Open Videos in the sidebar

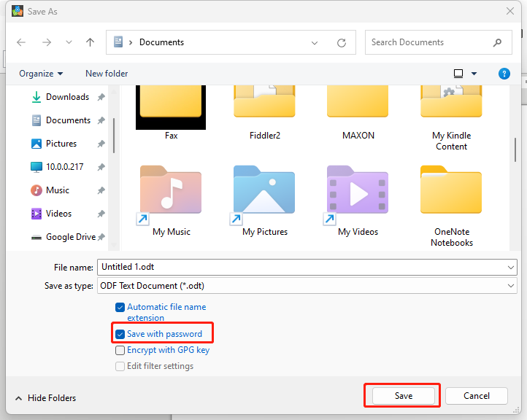(x=58, y=214)
